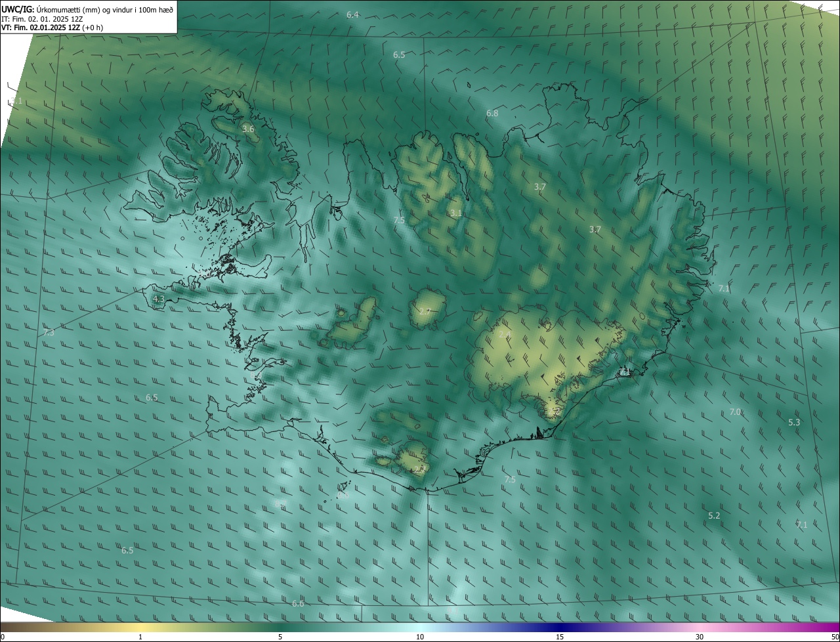Viewport: 840px width, 642px height.
Task: Click the 3.6 value label over the Westfjords
Action: [248, 129]
